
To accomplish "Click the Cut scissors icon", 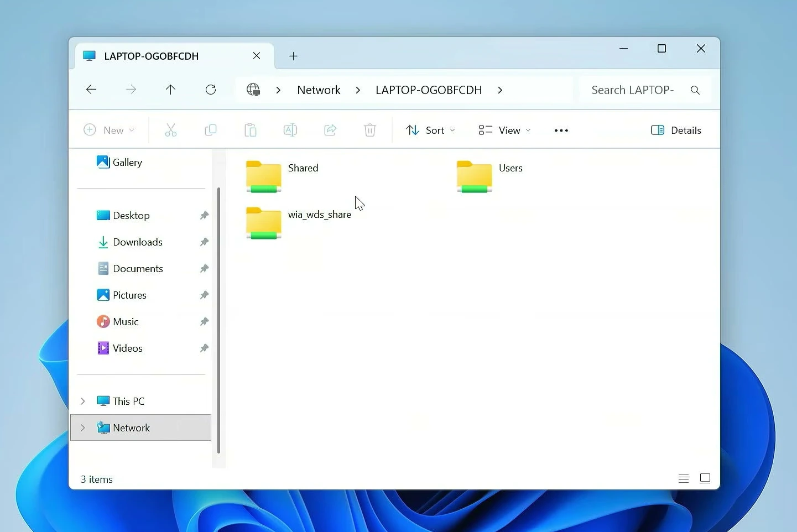I will 170,131.
